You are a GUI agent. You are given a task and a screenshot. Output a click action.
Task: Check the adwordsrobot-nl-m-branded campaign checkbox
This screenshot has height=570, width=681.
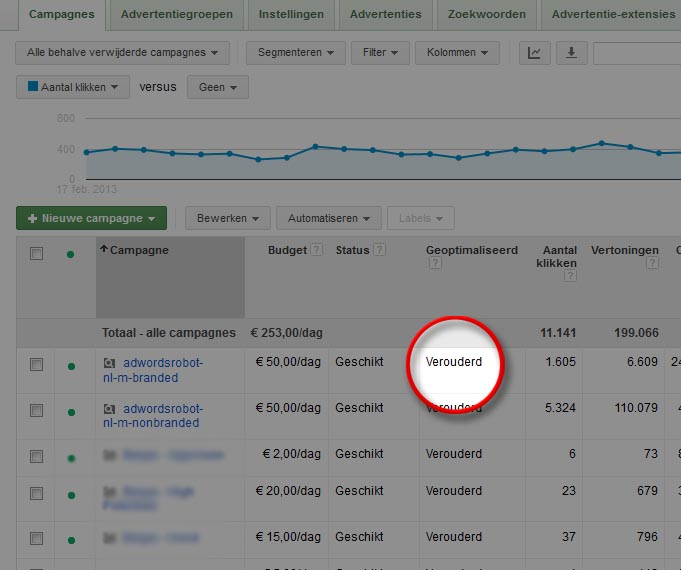click(x=37, y=365)
